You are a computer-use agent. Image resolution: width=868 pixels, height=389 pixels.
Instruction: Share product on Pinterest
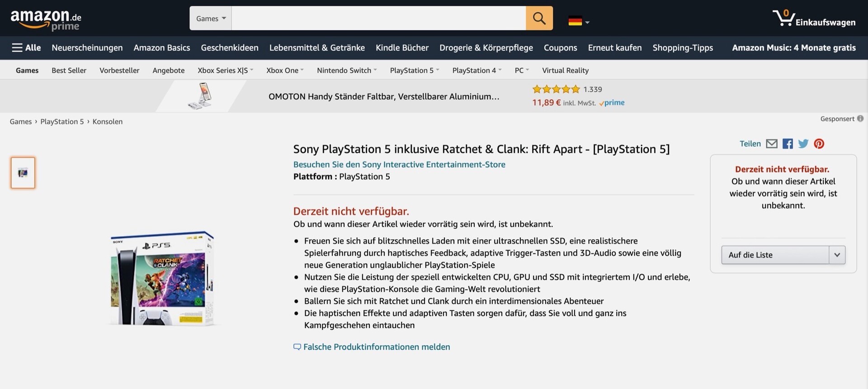coord(819,144)
